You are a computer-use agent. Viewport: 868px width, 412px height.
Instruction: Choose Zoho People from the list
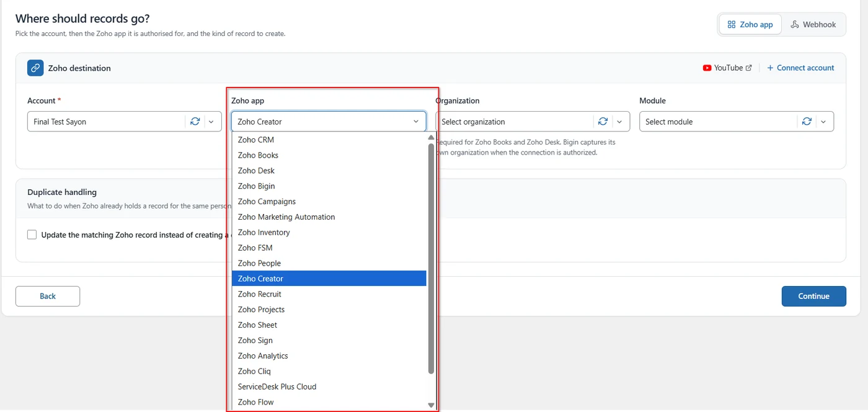pos(329,263)
